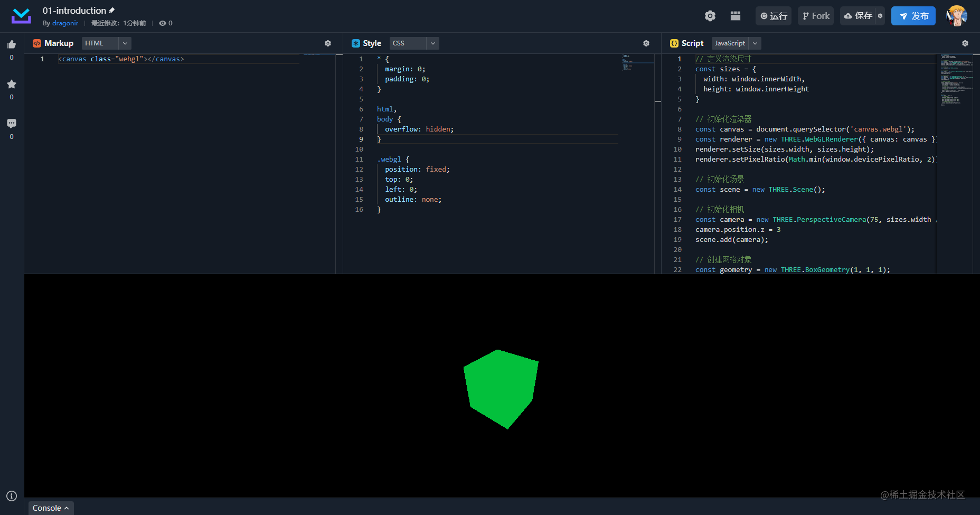Open HTML language dropdown in Markup

coord(107,43)
